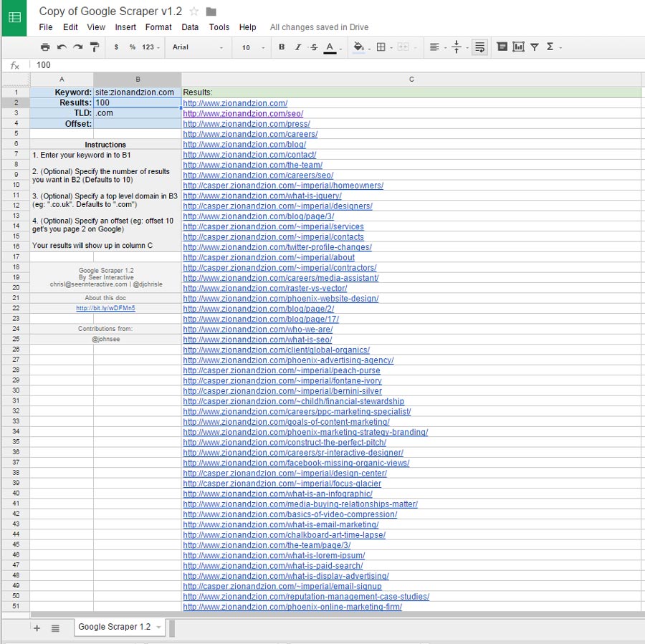Select the TLD value .com cell

(138, 112)
